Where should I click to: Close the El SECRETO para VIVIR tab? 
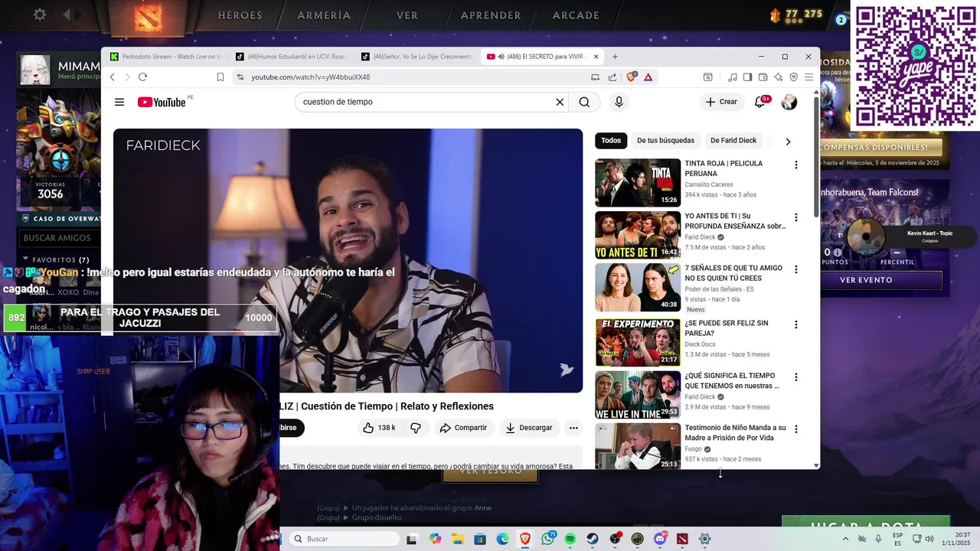point(596,57)
